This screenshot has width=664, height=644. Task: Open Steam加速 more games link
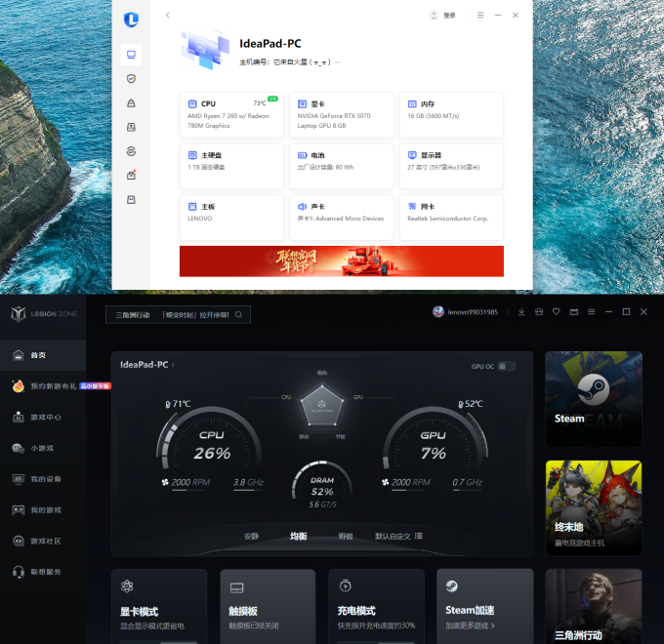[470, 625]
